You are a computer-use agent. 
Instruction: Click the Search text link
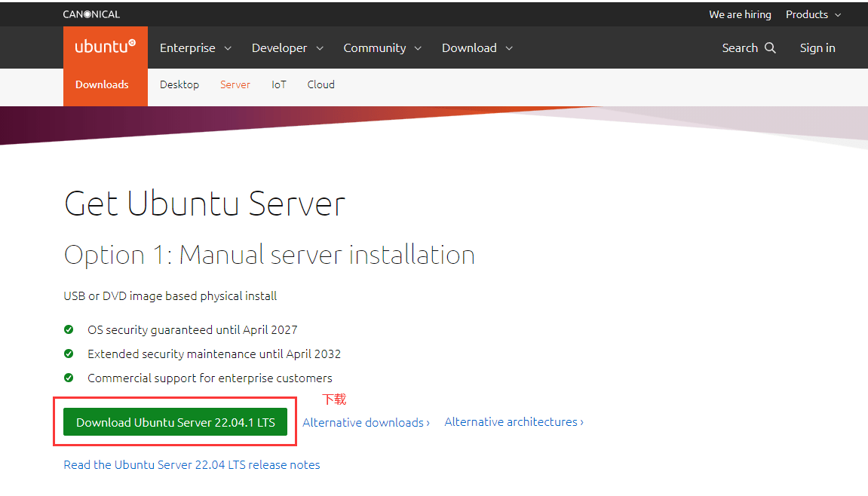pyautogui.click(x=740, y=48)
